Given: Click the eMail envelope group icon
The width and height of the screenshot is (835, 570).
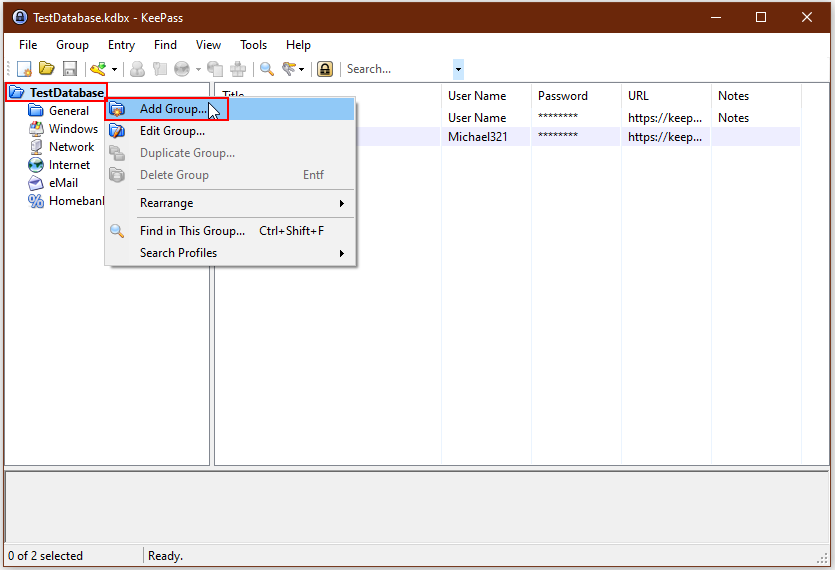Looking at the screenshot, I should point(36,183).
